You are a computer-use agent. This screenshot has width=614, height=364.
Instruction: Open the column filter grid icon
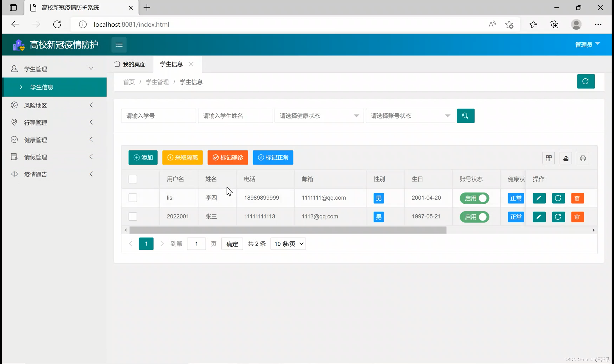point(549,158)
